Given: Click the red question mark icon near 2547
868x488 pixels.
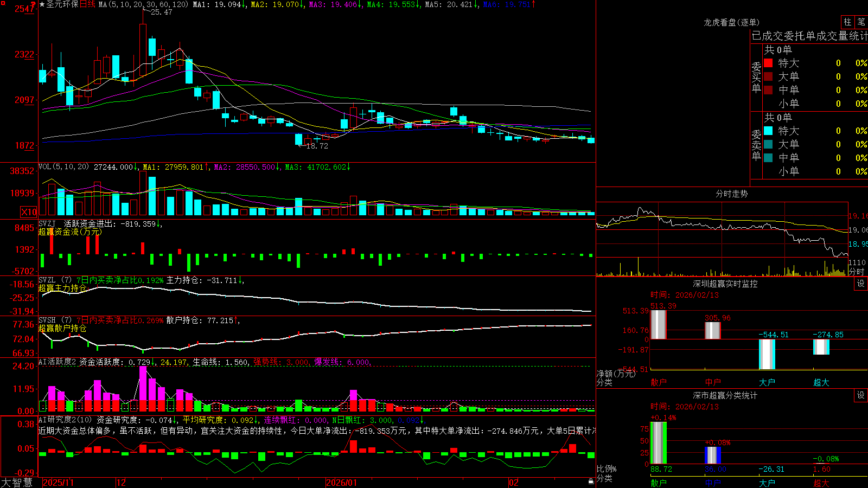Looking at the screenshot, I should (x=33, y=5).
